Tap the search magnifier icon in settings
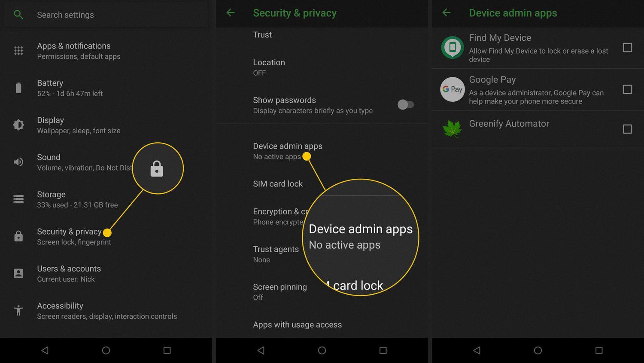 pos(18,15)
